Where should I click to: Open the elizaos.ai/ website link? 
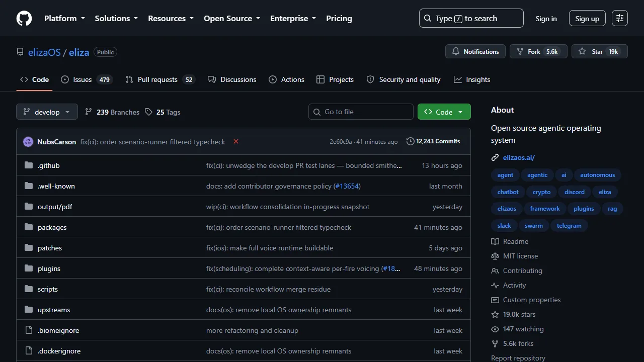point(519,157)
